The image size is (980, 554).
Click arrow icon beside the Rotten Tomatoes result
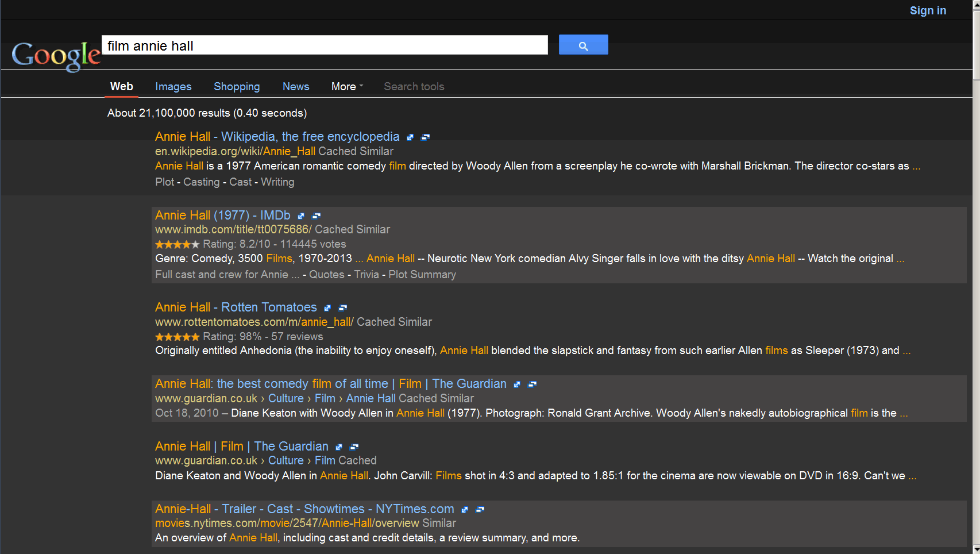tap(327, 308)
